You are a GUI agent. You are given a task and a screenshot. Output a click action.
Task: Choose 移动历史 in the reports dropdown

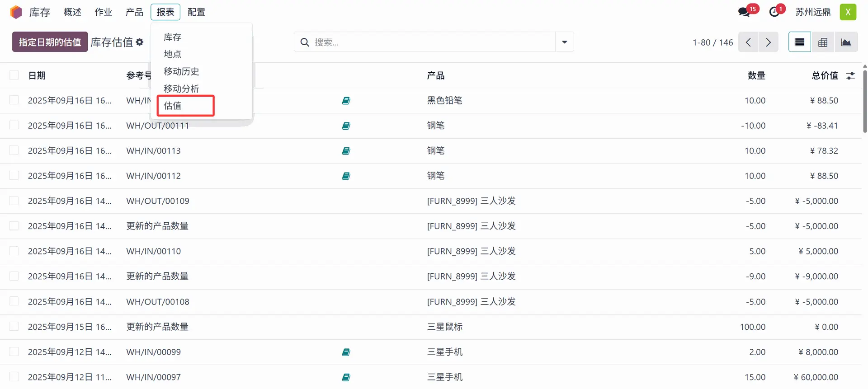(181, 71)
